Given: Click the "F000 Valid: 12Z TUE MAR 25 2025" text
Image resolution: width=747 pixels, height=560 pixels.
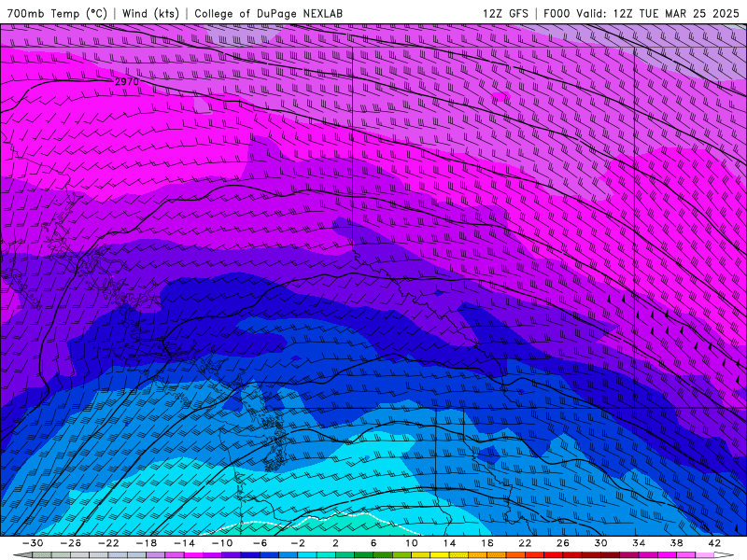Looking at the screenshot, I should [641, 13].
